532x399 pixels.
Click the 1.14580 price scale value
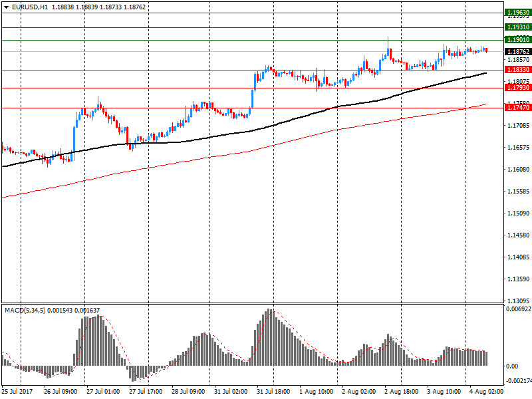tap(518, 235)
